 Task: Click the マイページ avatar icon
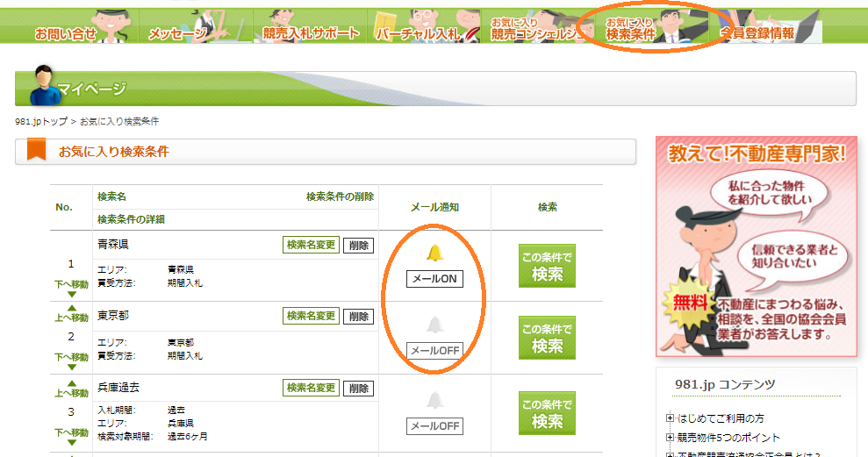[44, 85]
